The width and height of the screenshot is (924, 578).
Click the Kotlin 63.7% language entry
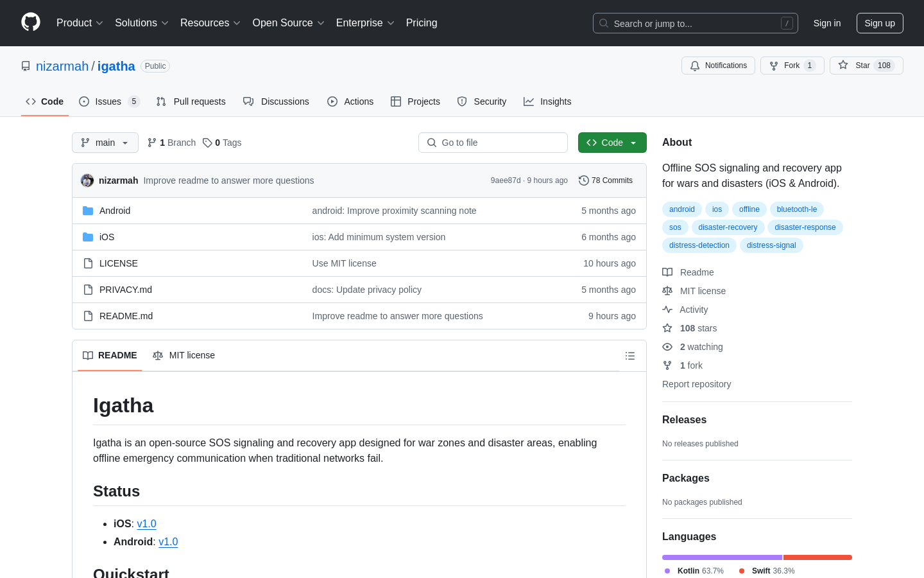694,571
